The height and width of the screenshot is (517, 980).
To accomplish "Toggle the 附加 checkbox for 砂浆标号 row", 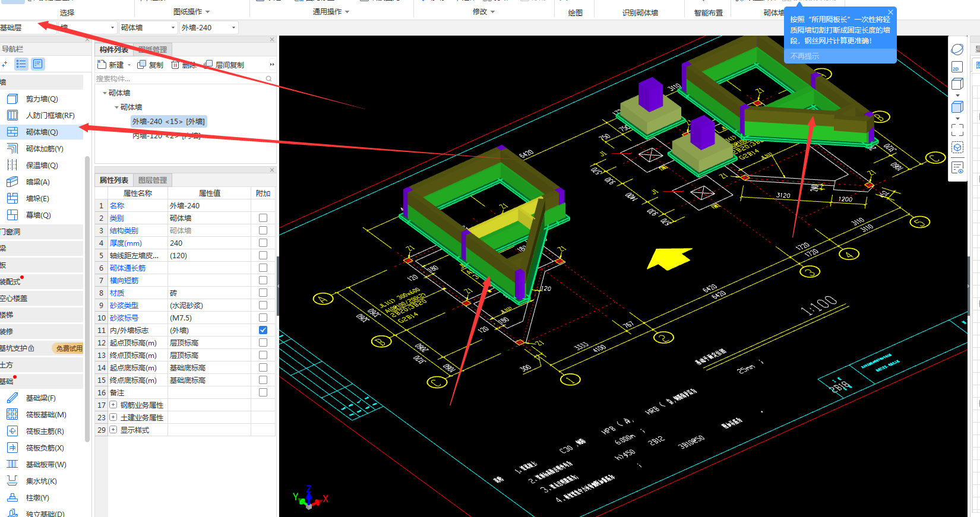I will 263,318.
